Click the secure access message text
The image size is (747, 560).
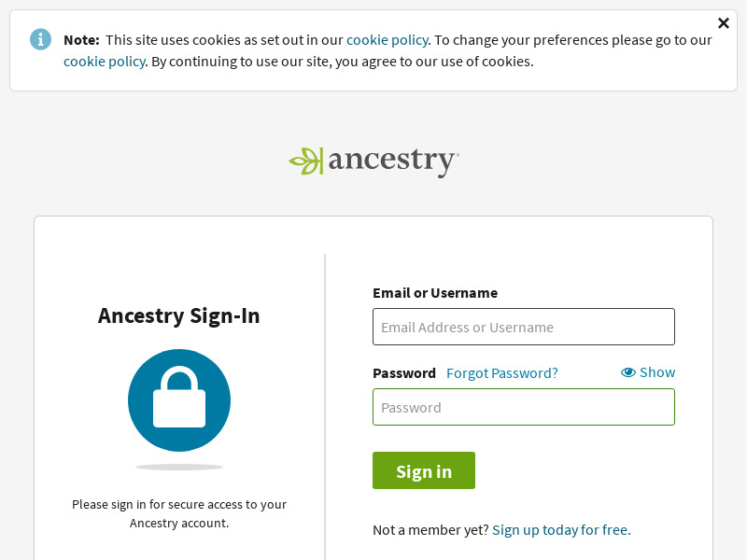click(179, 513)
